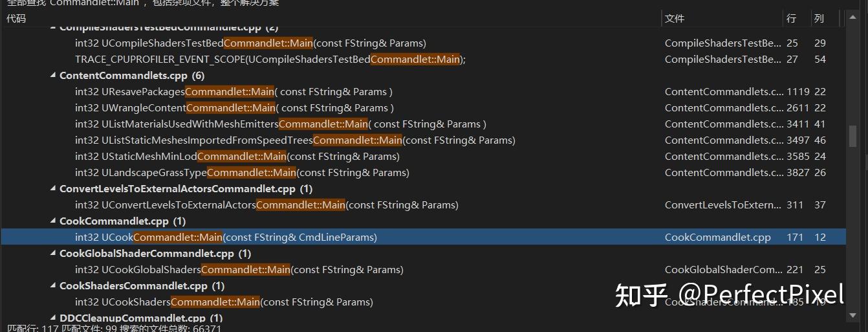The image size is (868, 332).
Task: Choose the ULandscapeGrassTypeCommandlet::Main result row
Action: pos(242,173)
